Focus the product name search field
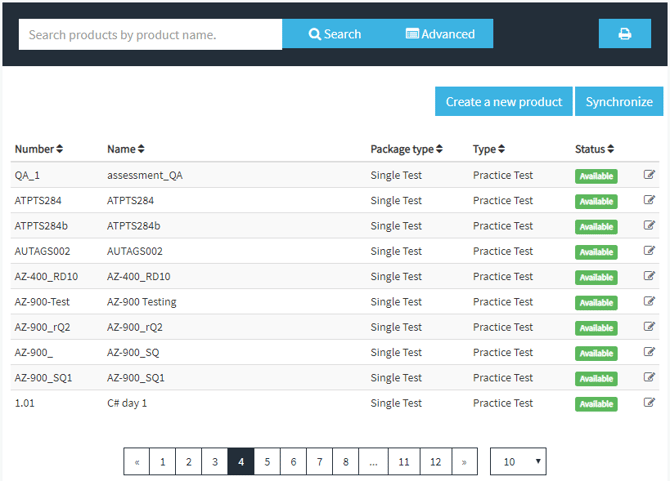This screenshot has width=670, height=481. [x=150, y=35]
